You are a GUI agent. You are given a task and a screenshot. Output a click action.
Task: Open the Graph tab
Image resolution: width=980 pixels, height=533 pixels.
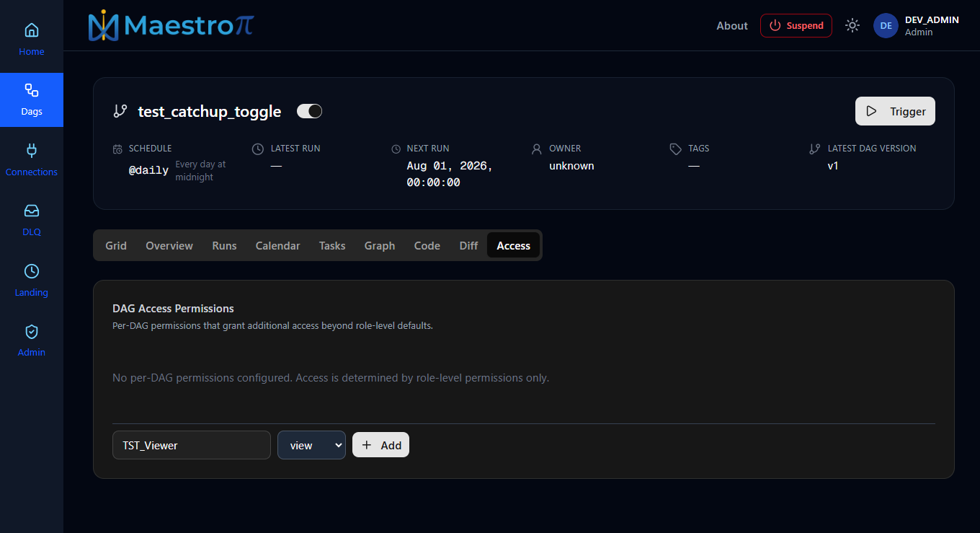pos(380,246)
